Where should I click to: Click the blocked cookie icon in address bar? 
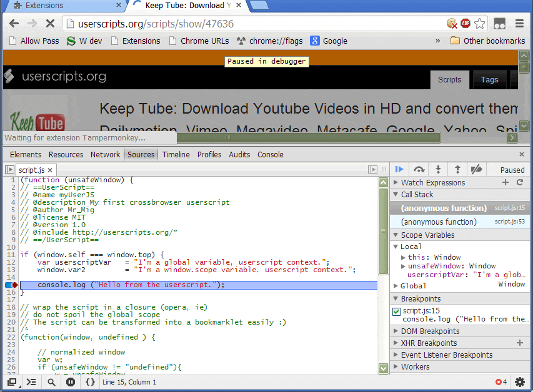(x=452, y=24)
